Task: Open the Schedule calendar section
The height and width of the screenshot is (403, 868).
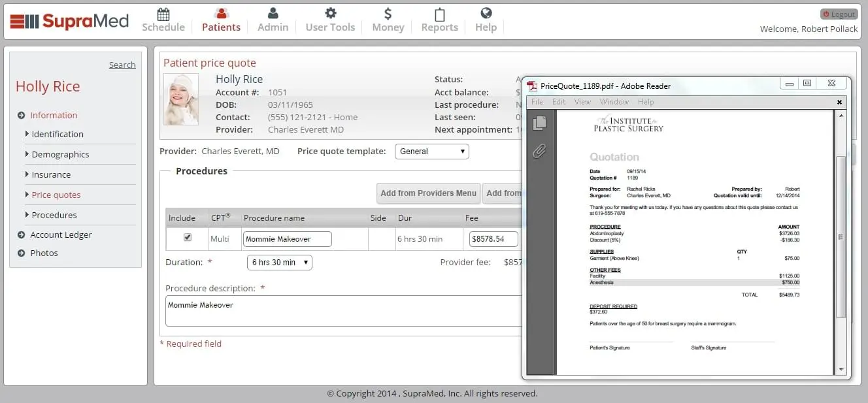Action: click(163, 20)
